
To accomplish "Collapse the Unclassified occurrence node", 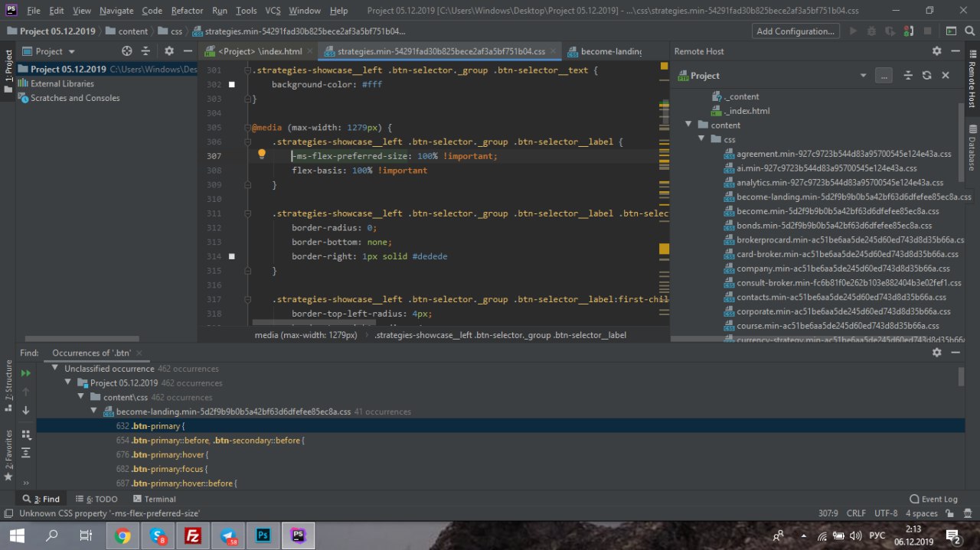I will click(55, 369).
